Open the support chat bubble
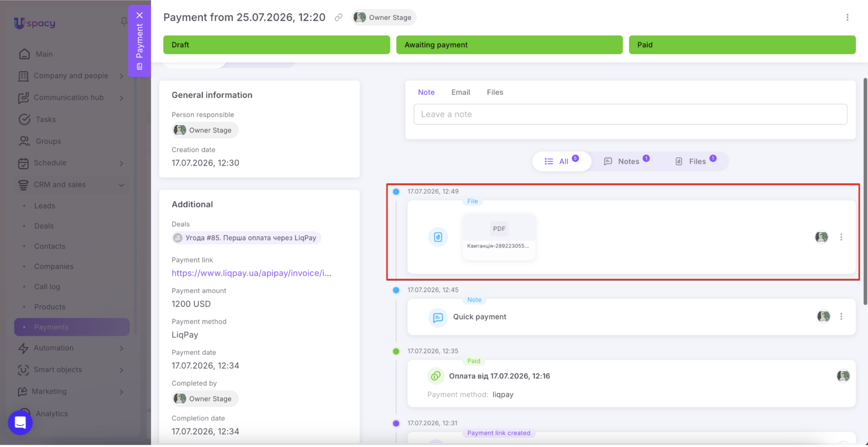 [x=20, y=423]
